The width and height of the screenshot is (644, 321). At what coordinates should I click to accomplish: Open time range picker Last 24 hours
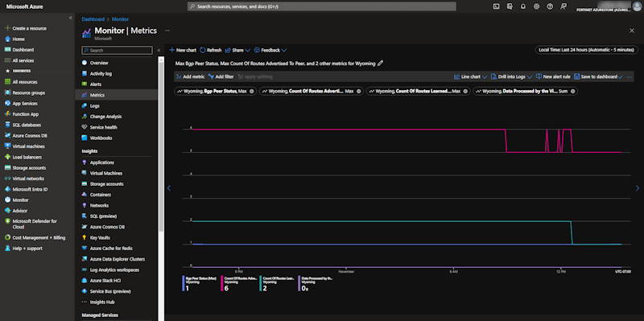pos(587,50)
